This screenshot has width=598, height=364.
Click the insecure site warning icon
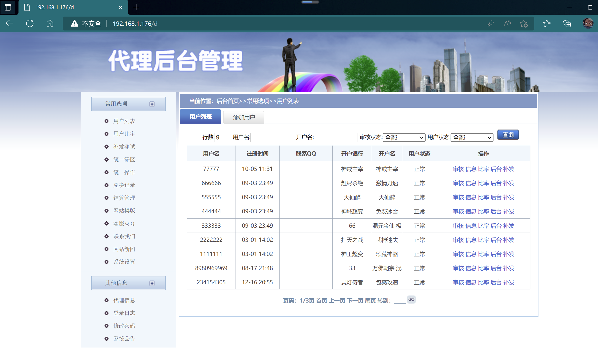tap(74, 23)
